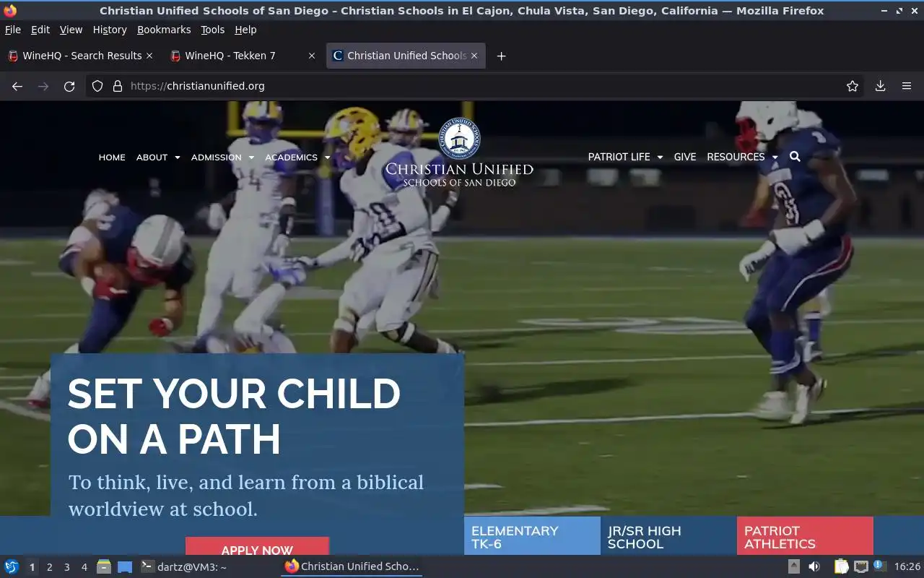Switch to the WineHQ - Search Results tab
This screenshot has width=924, height=578.
(x=79, y=56)
